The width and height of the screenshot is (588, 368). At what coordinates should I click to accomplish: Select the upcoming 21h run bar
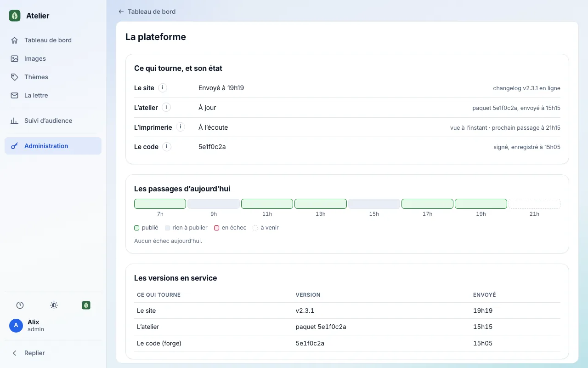coord(534,204)
